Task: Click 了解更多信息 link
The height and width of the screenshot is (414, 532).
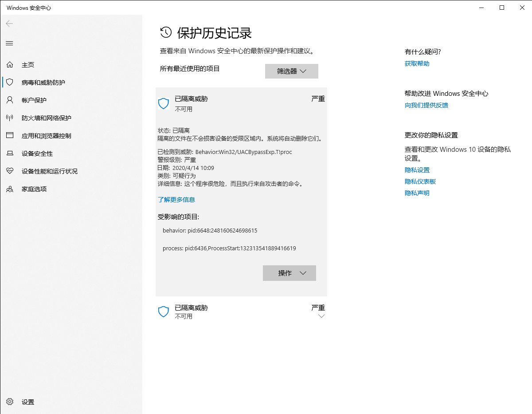Action: click(x=176, y=200)
